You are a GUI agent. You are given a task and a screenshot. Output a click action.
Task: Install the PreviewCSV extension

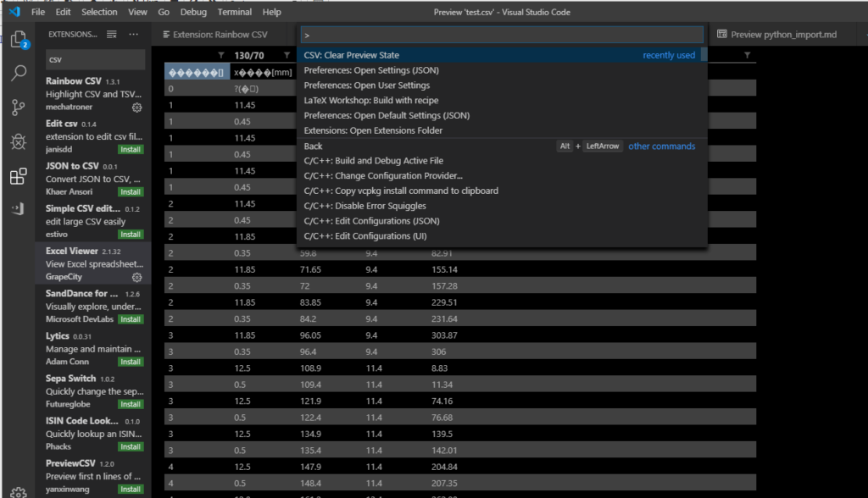[131, 490]
